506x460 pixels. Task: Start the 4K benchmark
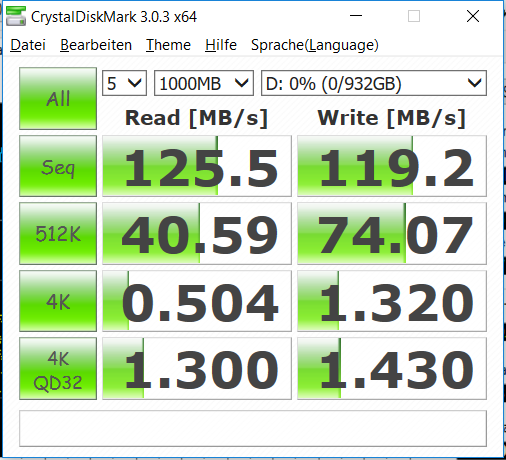pyautogui.click(x=58, y=301)
